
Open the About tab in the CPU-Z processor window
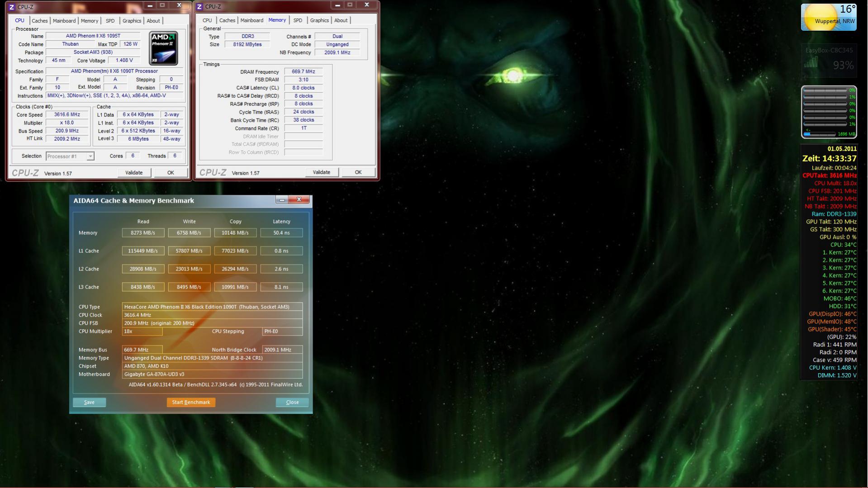(x=153, y=21)
